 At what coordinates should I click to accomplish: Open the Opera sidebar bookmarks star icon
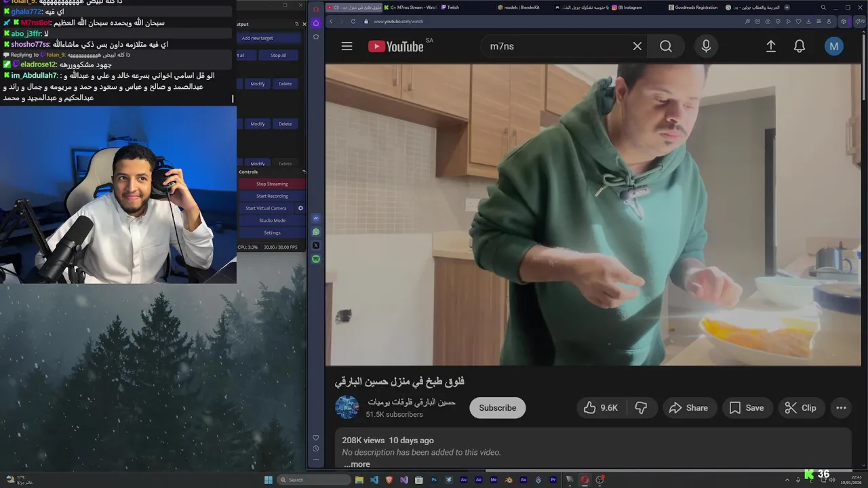coord(316,37)
